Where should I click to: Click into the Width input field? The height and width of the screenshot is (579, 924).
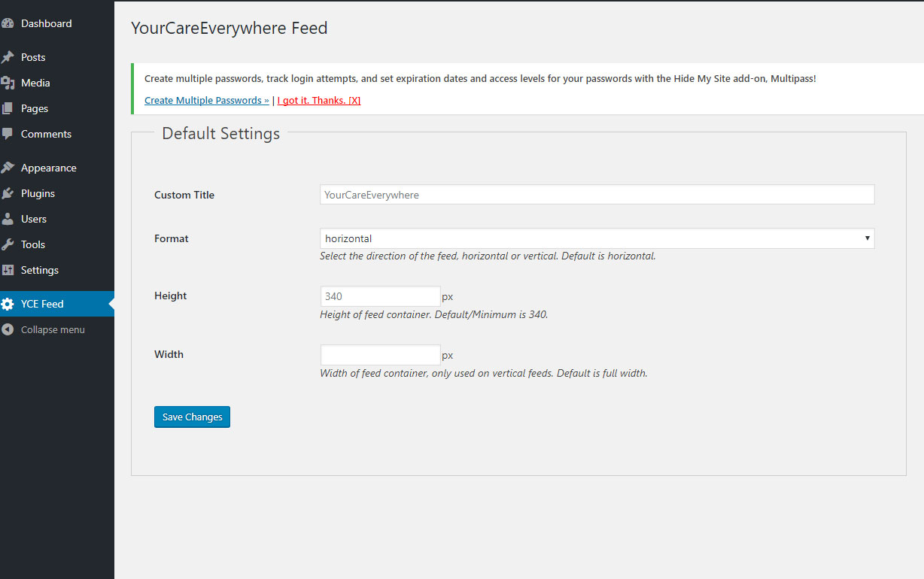(x=381, y=355)
